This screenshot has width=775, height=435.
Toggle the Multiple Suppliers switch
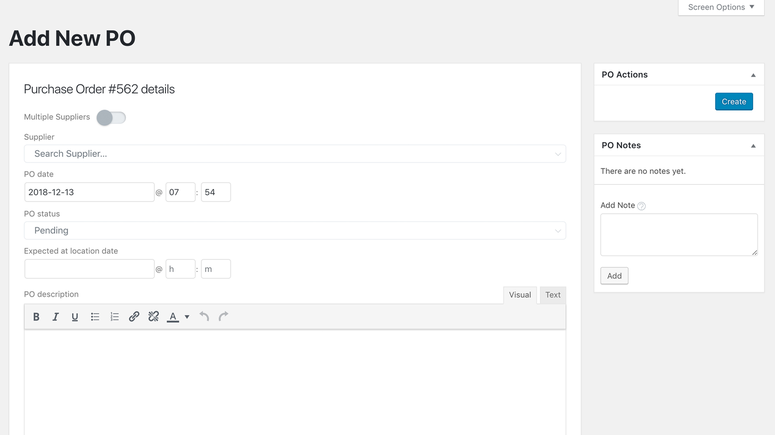[x=111, y=118]
